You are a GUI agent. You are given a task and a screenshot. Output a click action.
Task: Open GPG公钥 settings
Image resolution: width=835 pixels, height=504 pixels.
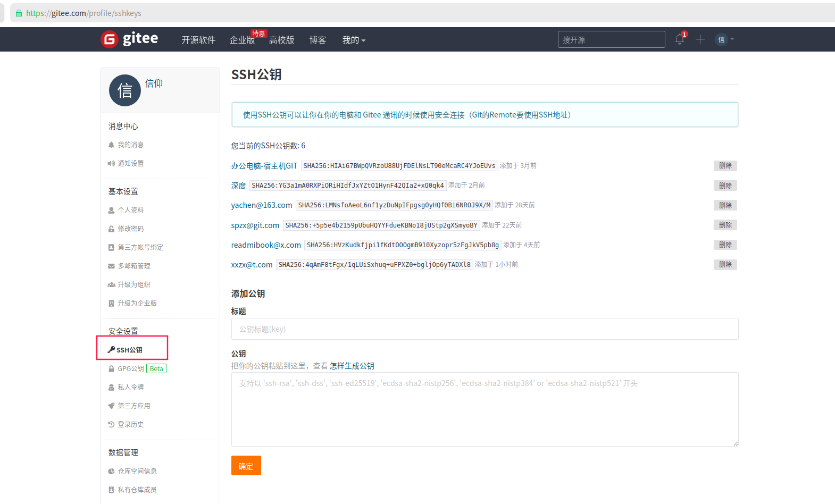(131, 368)
